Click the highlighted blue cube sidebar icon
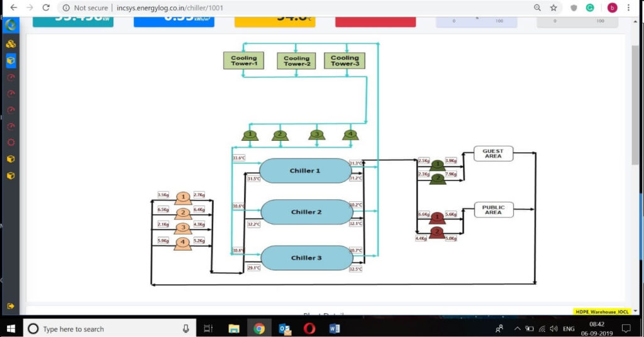 11,60
